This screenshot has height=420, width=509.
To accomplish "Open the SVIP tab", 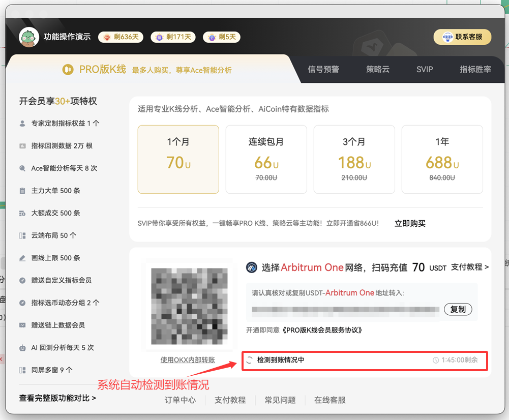I will pos(424,69).
